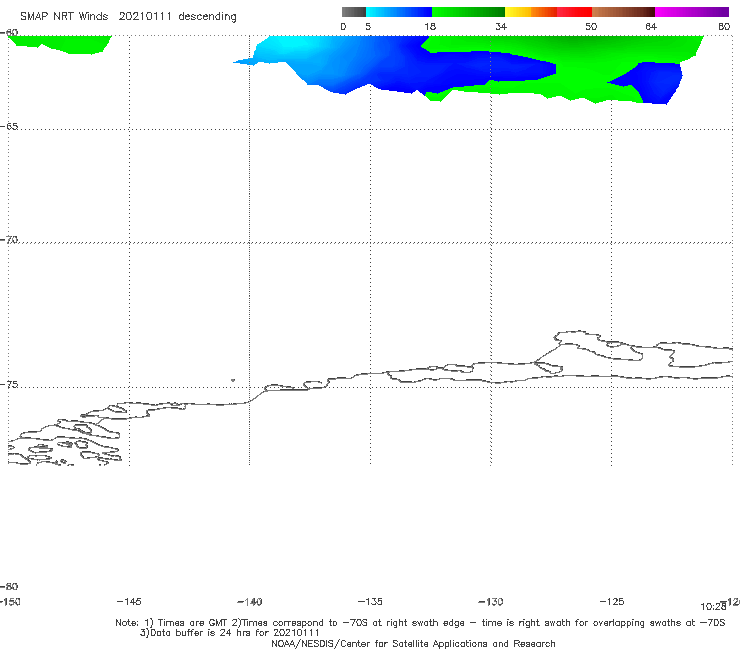
Task: Click the swath time stamp "10:28"
Action: point(713,607)
